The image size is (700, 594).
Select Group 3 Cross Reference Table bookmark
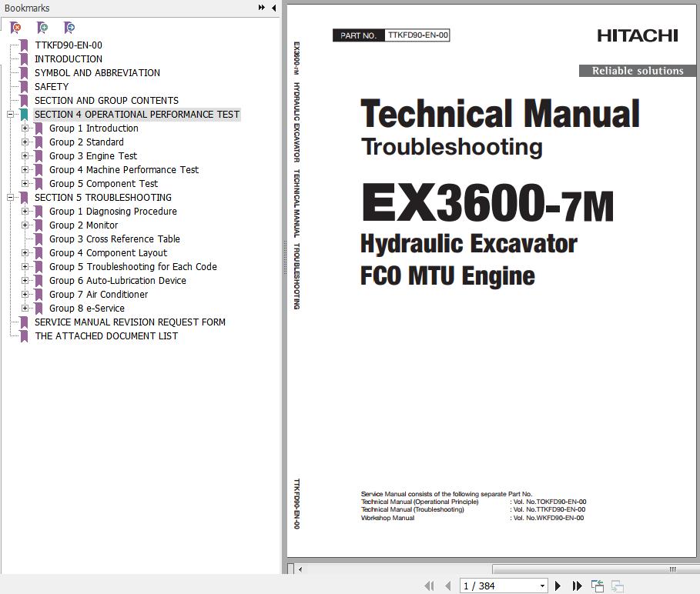[x=115, y=239]
